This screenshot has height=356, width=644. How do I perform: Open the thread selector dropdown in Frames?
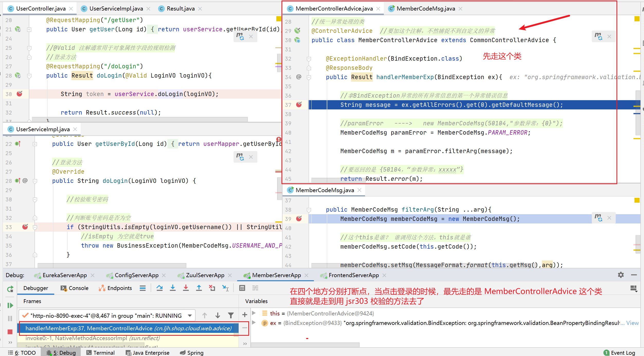point(190,315)
